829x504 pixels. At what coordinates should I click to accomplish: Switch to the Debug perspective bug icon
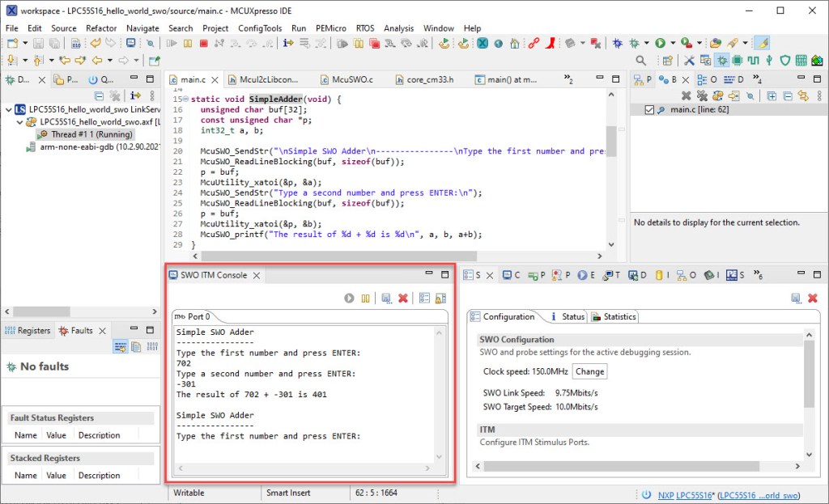(723, 61)
